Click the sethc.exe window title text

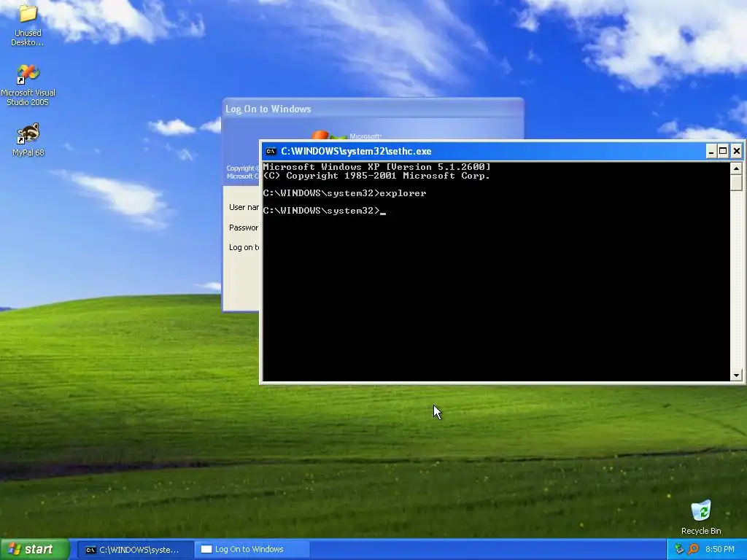pos(356,152)
